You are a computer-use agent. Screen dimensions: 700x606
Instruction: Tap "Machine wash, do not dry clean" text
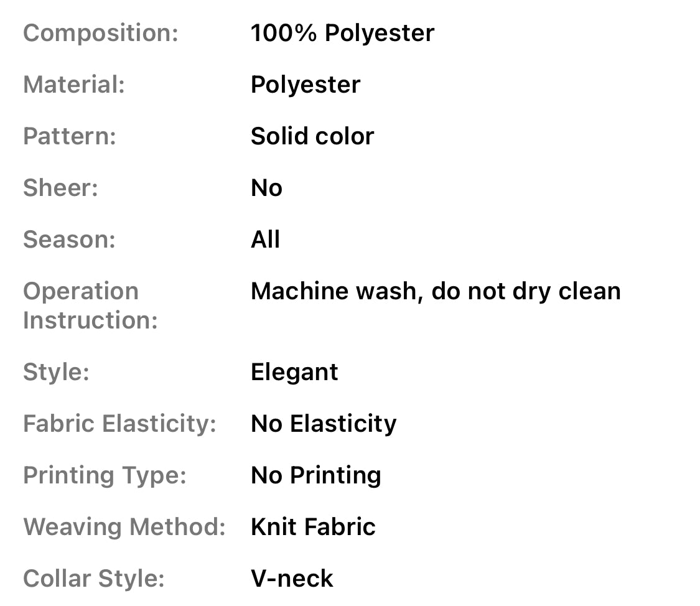(x=436, y=291)
